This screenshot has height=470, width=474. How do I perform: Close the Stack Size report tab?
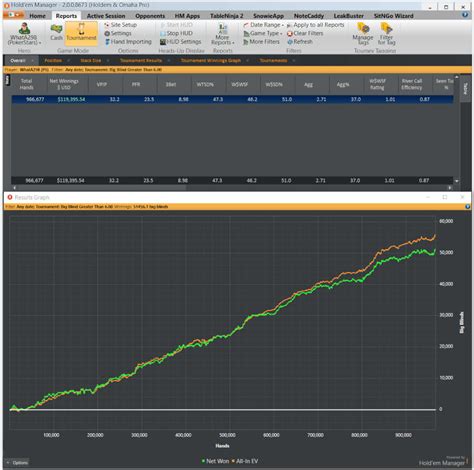[108, 61]
